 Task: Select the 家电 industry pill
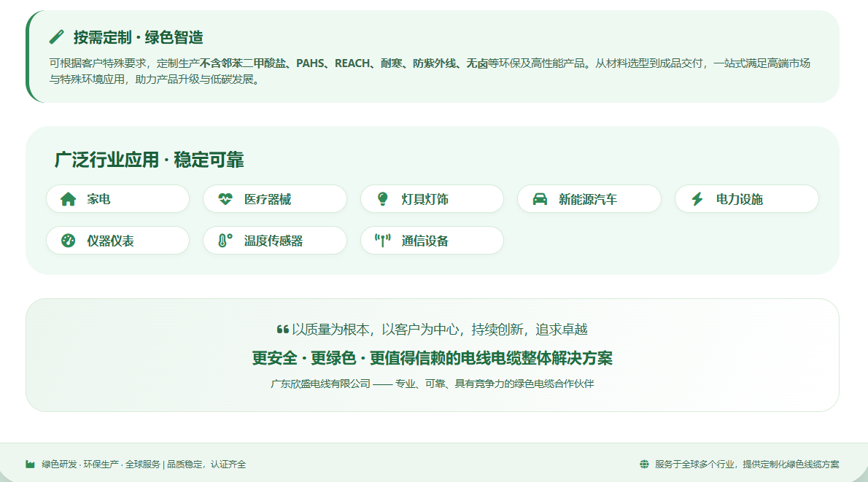pos(117,199)
